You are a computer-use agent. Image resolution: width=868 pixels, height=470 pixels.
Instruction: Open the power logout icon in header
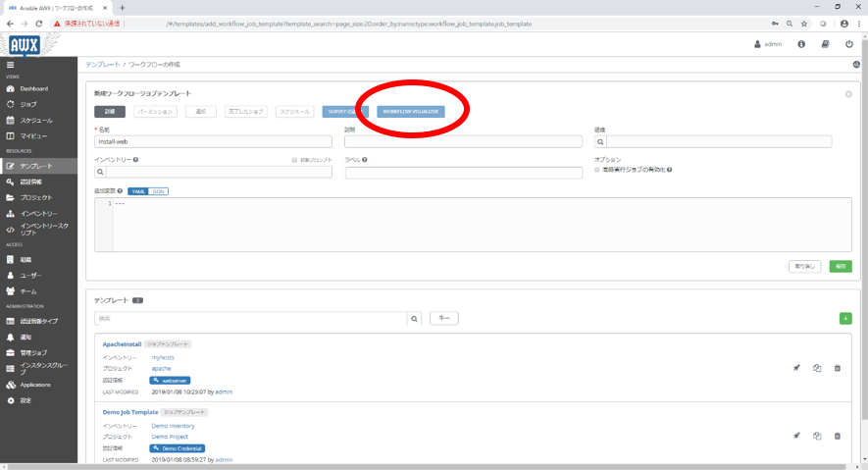[849, 44]
